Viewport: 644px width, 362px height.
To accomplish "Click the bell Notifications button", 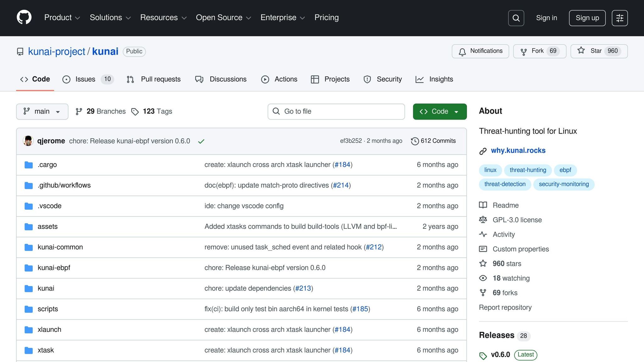I will pyautogui.click(x=480, y=51).
